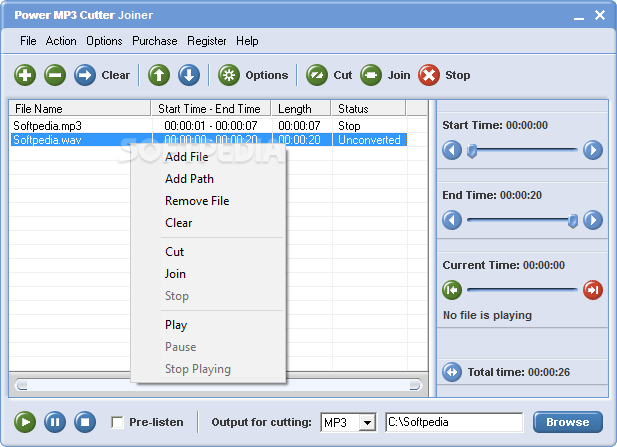Viewport: 617px width, 447px height.
Task: Click the Status column header
Action: (368, 108)
